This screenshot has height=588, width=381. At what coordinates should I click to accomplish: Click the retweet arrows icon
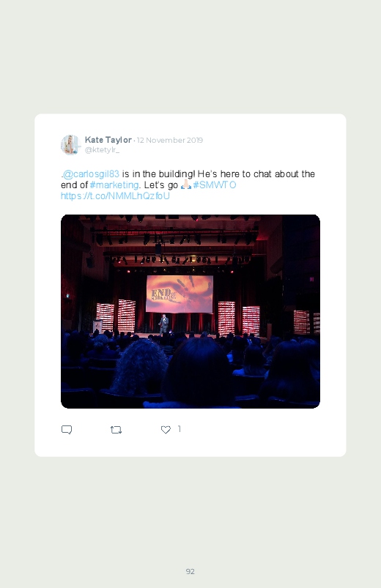coord(116,430)
